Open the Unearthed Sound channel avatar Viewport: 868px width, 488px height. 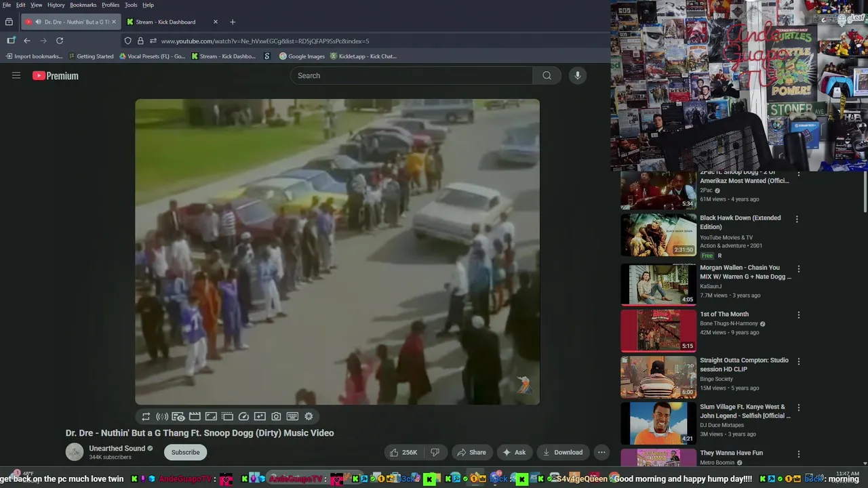pos(75,452)
